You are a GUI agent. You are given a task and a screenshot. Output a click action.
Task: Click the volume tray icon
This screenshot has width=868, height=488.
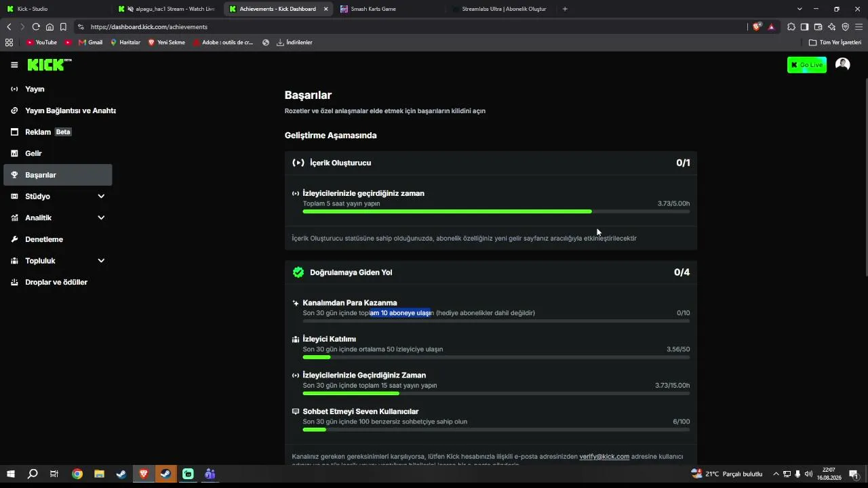pyautogui.click(x=808, y=474)
